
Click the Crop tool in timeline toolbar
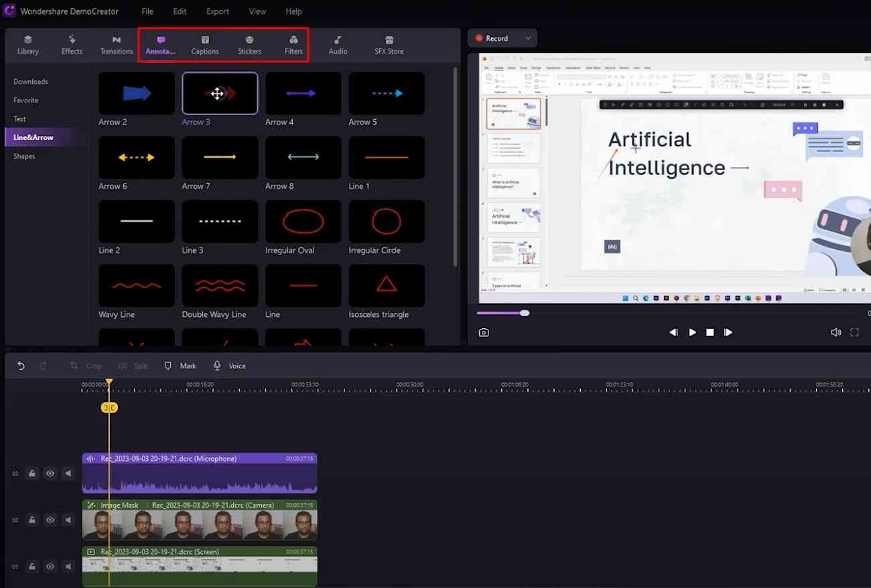point(86,366)
